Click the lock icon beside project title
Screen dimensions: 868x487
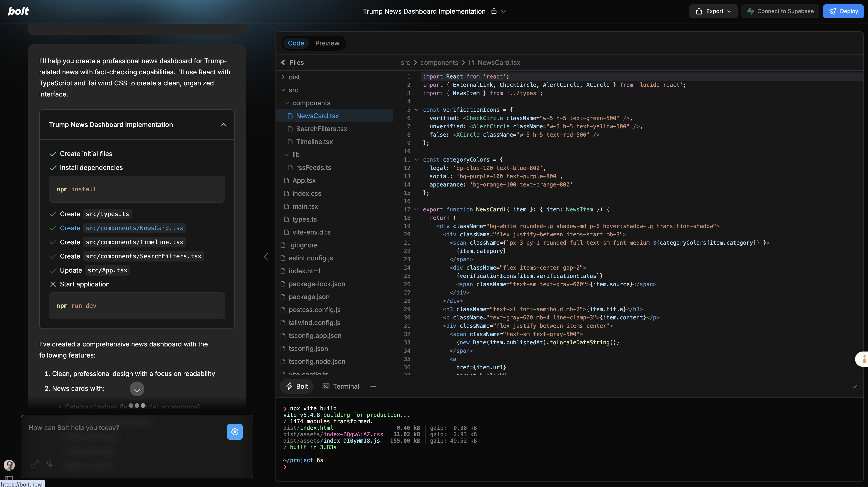tap(494, 11)
